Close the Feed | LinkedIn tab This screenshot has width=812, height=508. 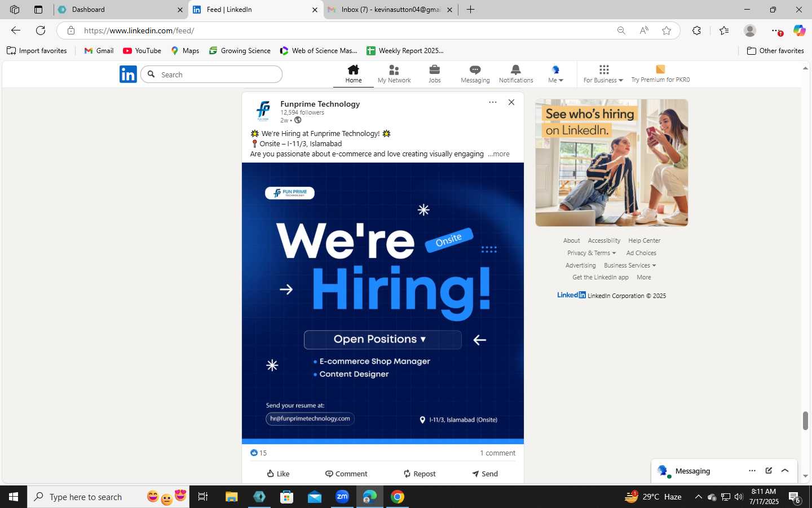(315, 10)
